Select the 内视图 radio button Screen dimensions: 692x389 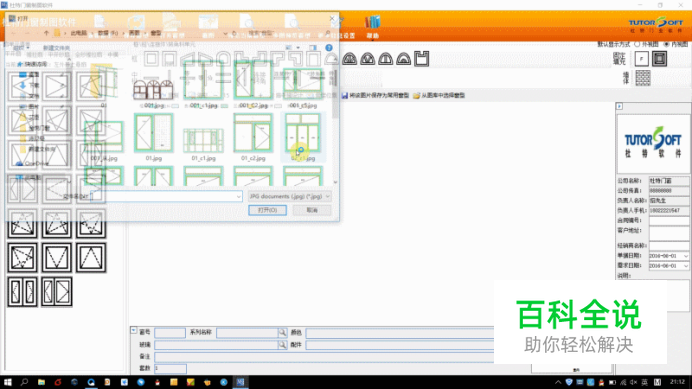point(667,44)
